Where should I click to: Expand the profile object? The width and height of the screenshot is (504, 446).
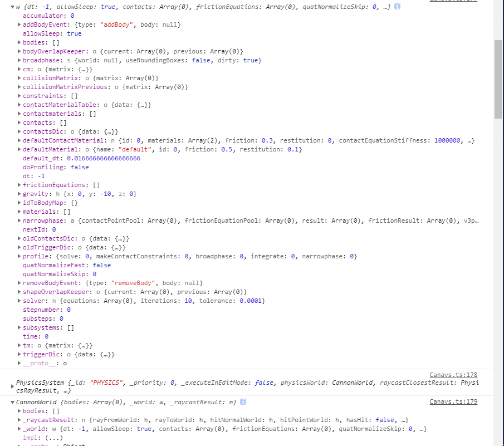[19, 257]
